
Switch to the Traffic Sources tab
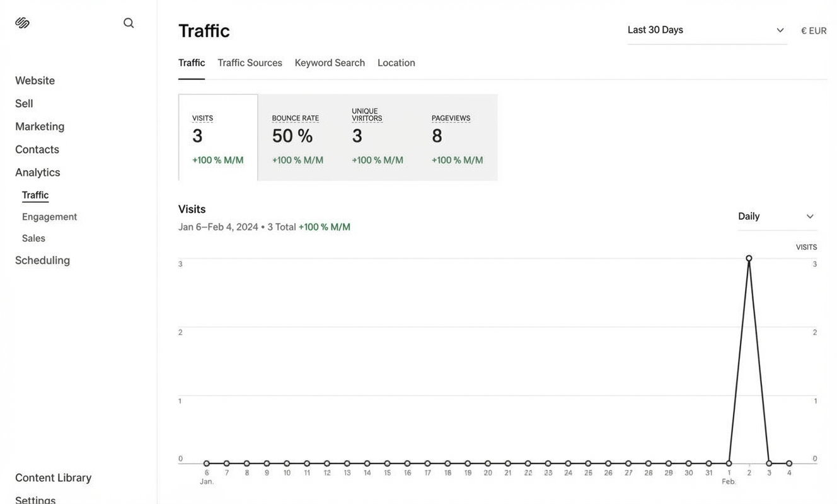(x=250, y=62)
